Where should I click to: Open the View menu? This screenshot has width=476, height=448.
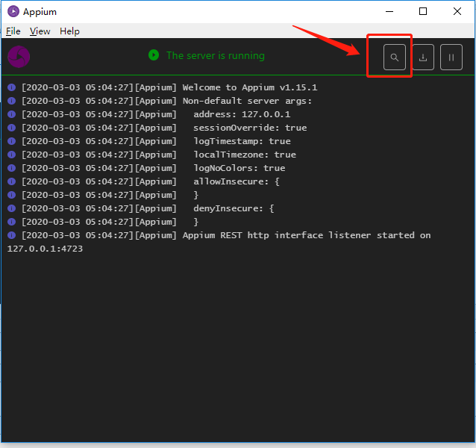40,31
